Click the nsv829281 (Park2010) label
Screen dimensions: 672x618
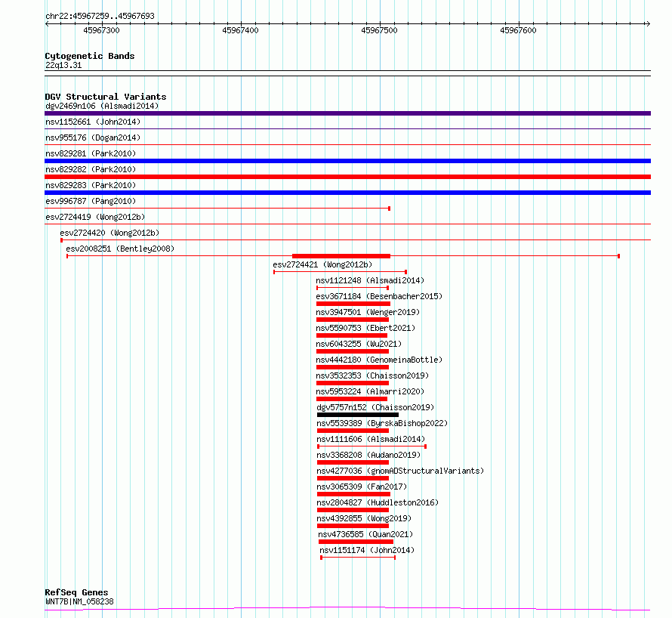(x=91, y=153)
